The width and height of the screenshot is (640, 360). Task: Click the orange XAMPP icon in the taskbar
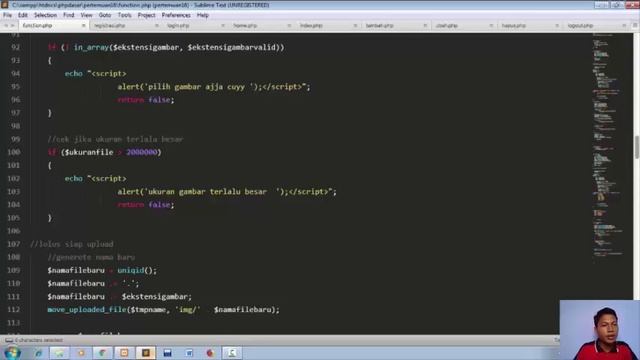click(x=124, y=353)
